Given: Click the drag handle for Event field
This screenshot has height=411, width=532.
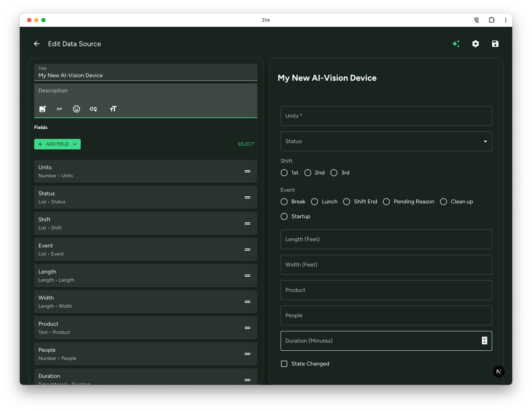Looking at the screenshot, I should [247, 250].
